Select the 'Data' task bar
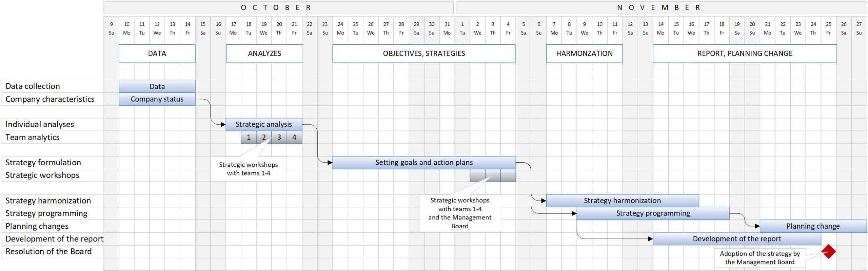Viewport: 868px width, 271px height. click(x=157, y=86)
